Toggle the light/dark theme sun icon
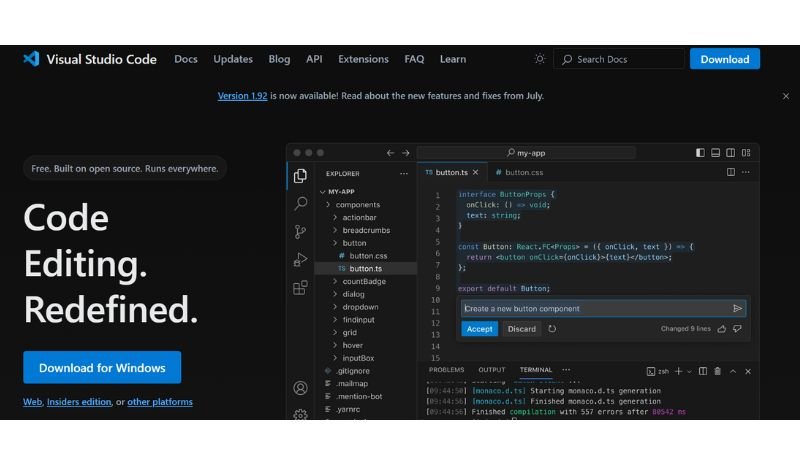This screenshot has height=450, width=800. (539, 59)
